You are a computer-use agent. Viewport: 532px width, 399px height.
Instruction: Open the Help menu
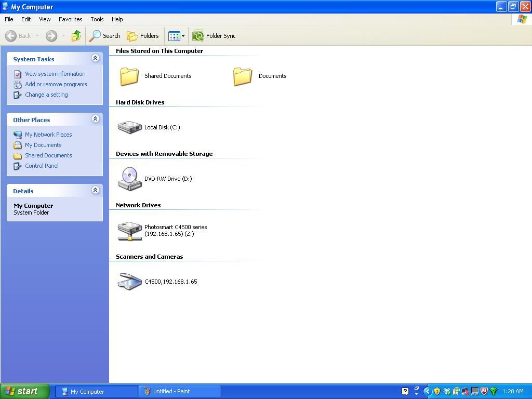pos(117,19)
